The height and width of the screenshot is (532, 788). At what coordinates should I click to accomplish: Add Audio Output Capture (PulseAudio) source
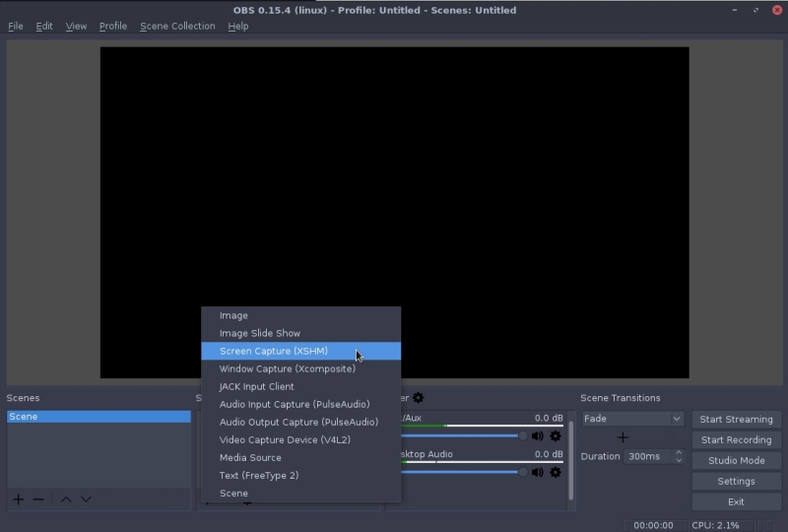pos(301,423)
